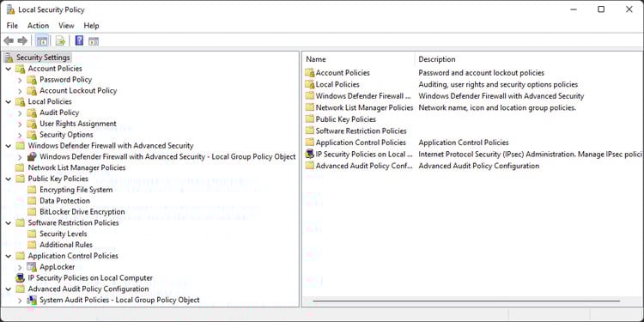Open the View menu
Screen dimensions: 644x322
click(66, 26)
